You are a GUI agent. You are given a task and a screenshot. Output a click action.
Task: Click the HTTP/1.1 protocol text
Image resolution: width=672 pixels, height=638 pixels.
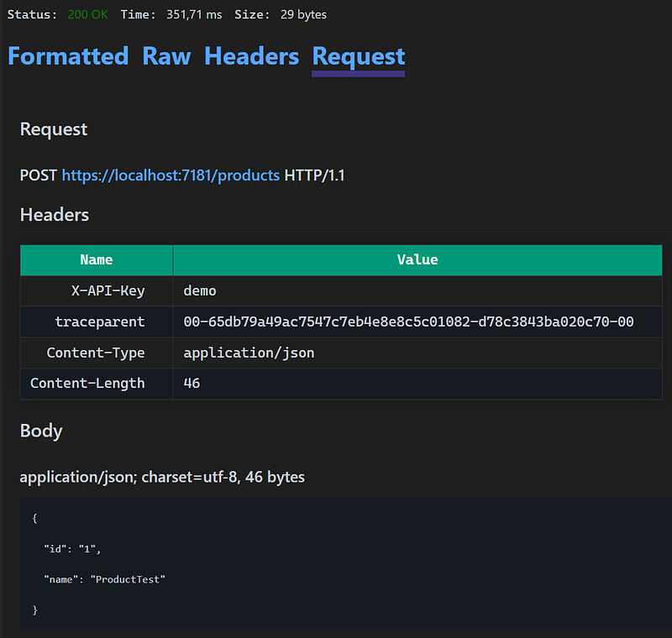(314, 175)
